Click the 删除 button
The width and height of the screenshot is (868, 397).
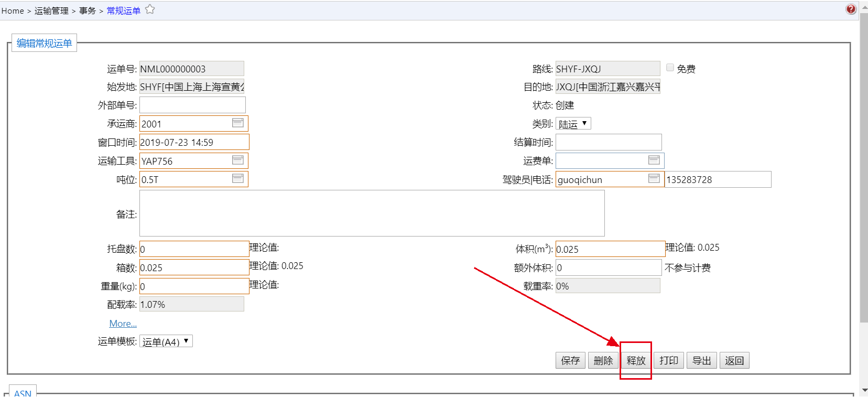(603, 360)
